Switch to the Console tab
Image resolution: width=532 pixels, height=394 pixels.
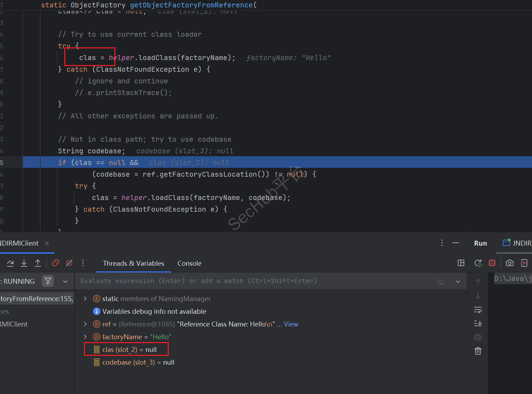pos(189,263)
